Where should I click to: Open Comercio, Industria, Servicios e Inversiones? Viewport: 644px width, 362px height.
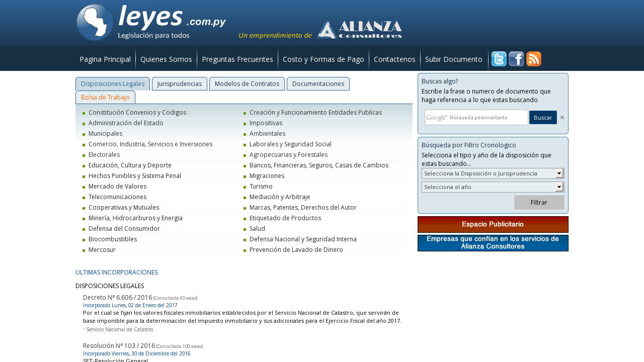[x=150, y=144]
